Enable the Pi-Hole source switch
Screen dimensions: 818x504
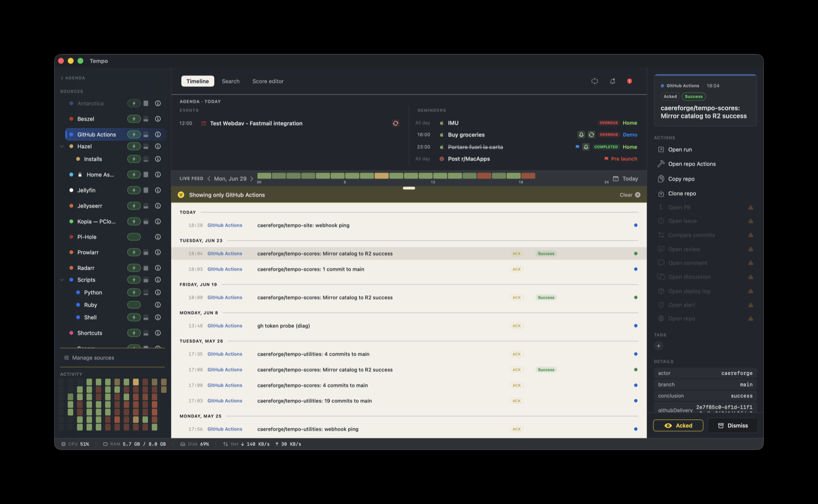(134, 237)
